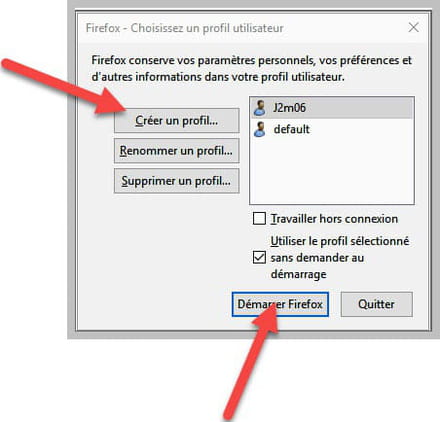This screenshot has width=440, height=422.
Task: Close the profile chooser with the X
Action: click(x=414, y=27)
